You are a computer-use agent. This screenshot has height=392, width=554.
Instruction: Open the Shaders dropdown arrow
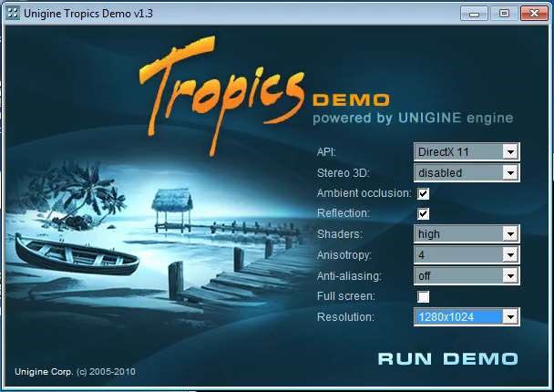pyautogui.click(x=510, y=233)
